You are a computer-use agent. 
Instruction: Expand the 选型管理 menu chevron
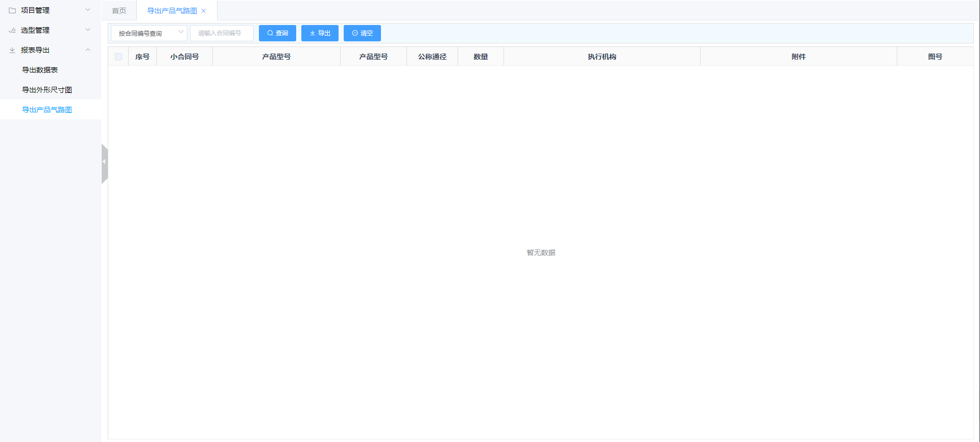(x=88, y=30)
